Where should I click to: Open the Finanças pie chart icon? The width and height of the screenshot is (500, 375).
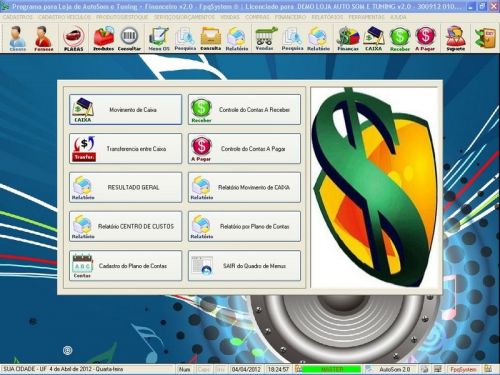348,38
